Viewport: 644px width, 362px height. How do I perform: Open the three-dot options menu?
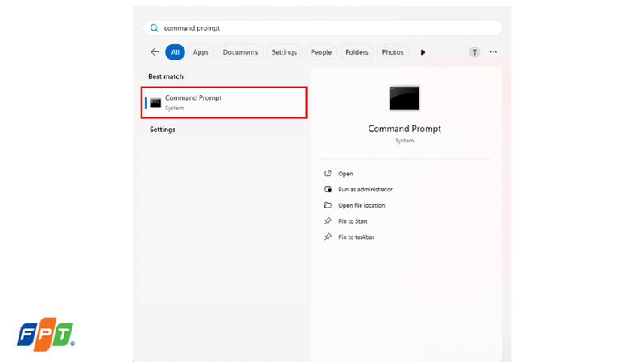[x=493, y=52]
